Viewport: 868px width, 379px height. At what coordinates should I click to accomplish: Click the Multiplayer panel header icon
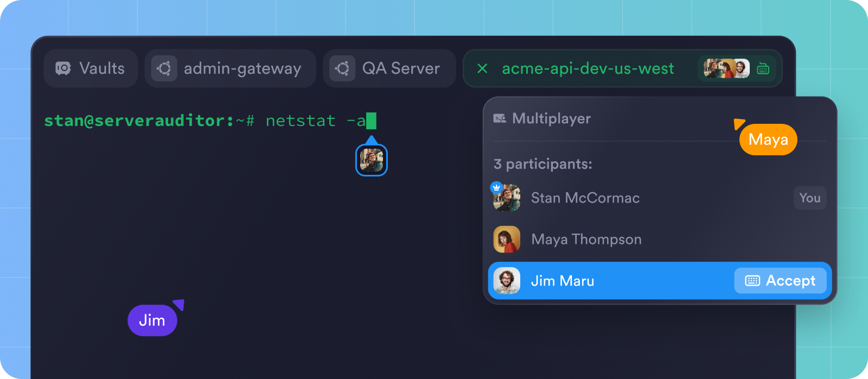tap(500, 118)
